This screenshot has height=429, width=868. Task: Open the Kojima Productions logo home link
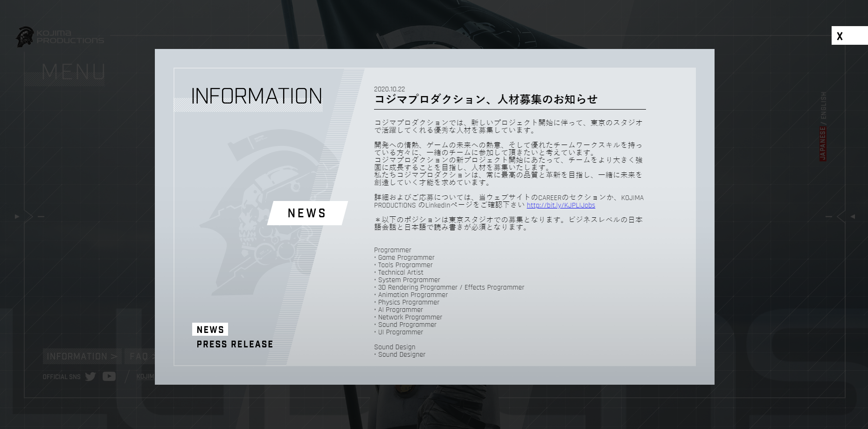[60, 37]
